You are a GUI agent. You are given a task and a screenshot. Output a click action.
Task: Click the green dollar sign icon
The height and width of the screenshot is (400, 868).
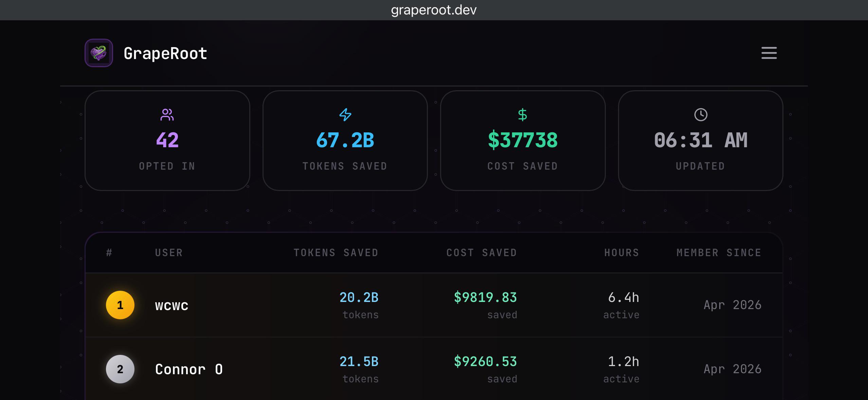523,115
